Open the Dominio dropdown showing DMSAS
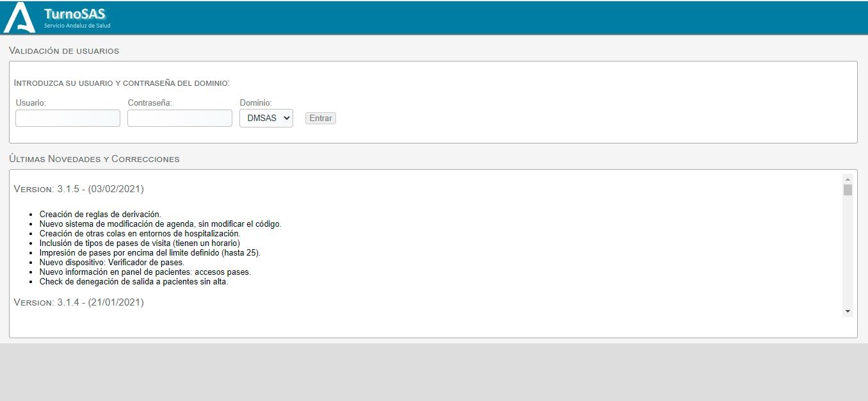 [x=266, y=118]
